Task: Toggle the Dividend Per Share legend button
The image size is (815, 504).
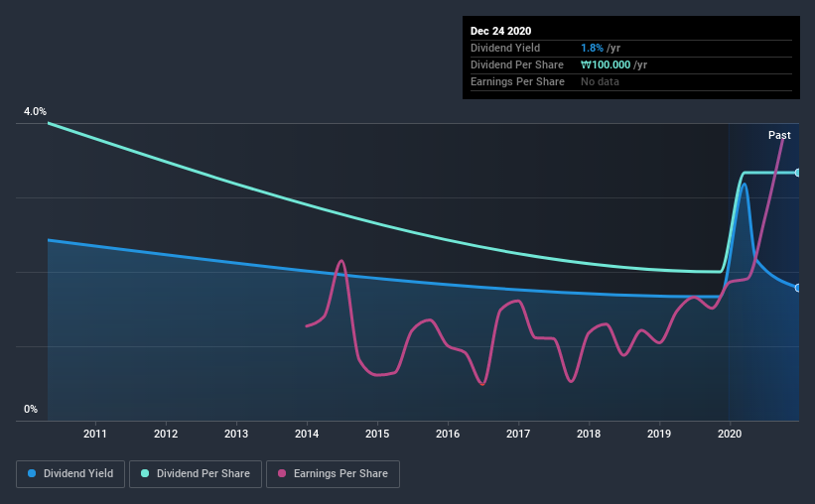Action: 196,474
